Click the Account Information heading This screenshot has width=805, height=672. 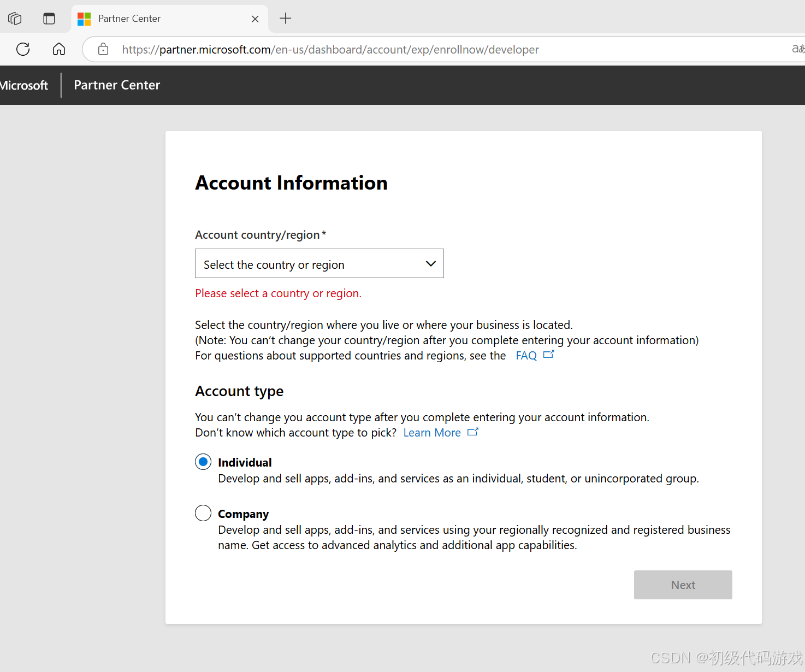[292, 183]
